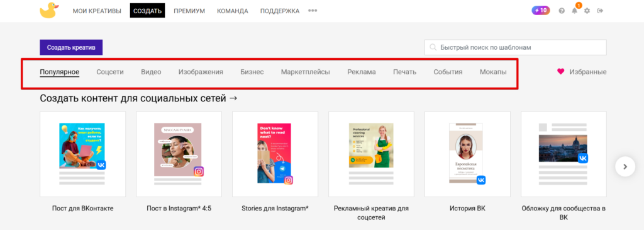Open the Поддержка menu item
This screenshot has height=230, width=644.
280,11
